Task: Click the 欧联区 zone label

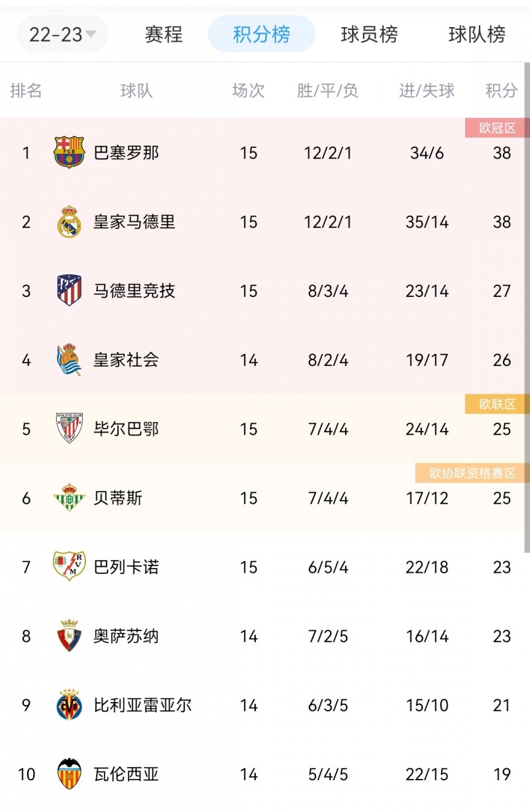Action: click(x=497, y=404)
